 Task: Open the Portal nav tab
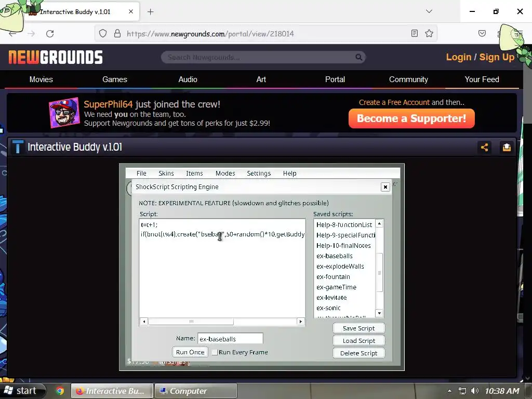pyautogui.click(x=335, y=79)
